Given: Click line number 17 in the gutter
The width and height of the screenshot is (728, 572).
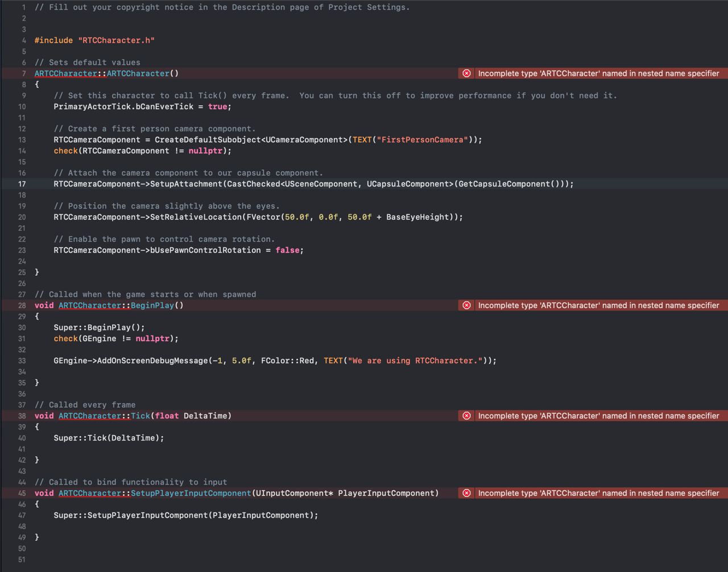Looking at the screenshot, I should pyautogui.click(x=22, y=184).
